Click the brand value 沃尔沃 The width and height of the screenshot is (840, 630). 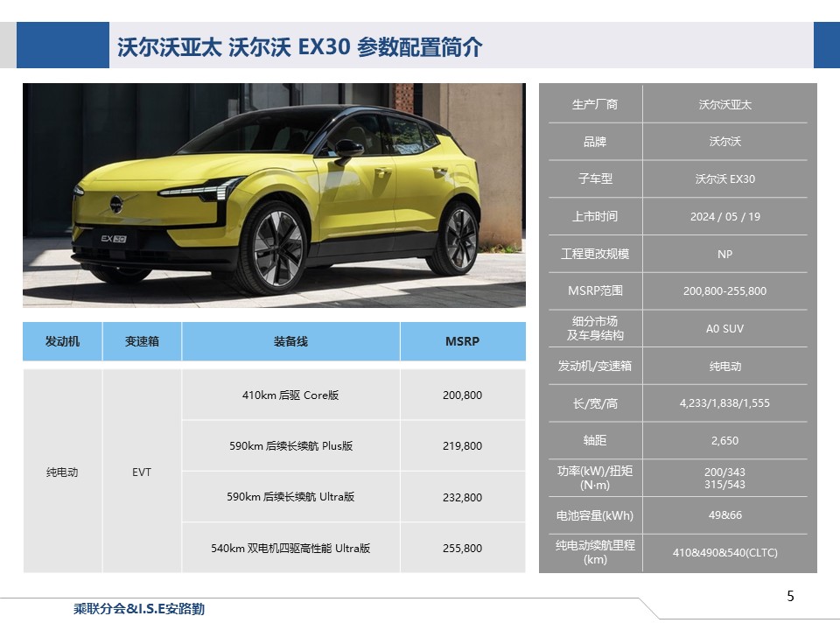click(x=724, y=142)
